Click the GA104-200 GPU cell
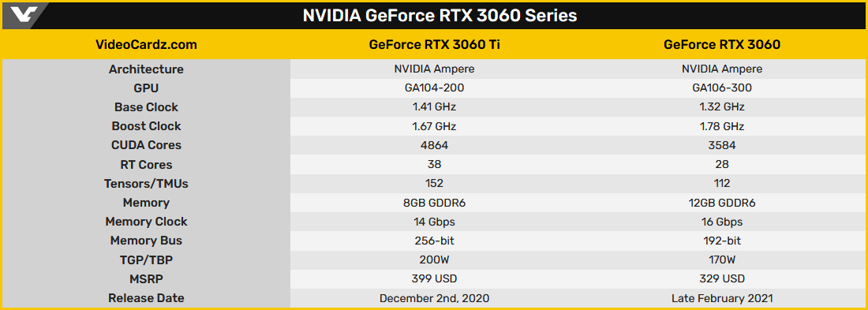The width and height of the screenshot is (868, 310). 434,88
